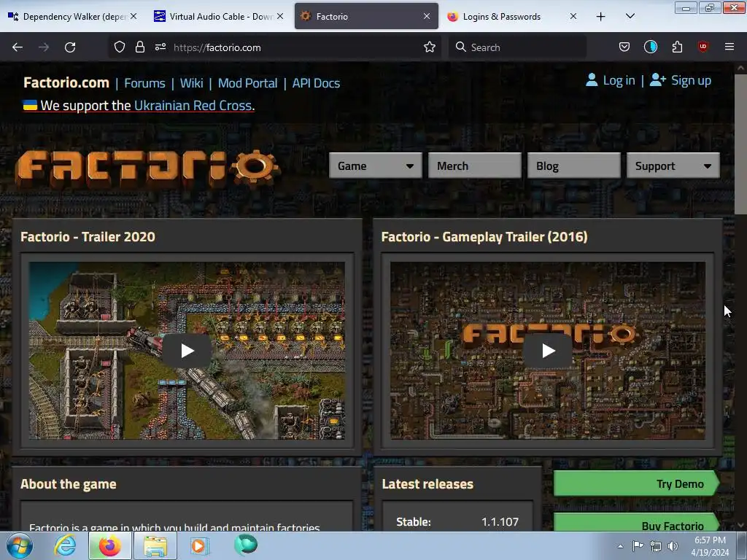This screenshot has height=560, width=747.
Task: Click the Sign up link
Action: (681, 80)
